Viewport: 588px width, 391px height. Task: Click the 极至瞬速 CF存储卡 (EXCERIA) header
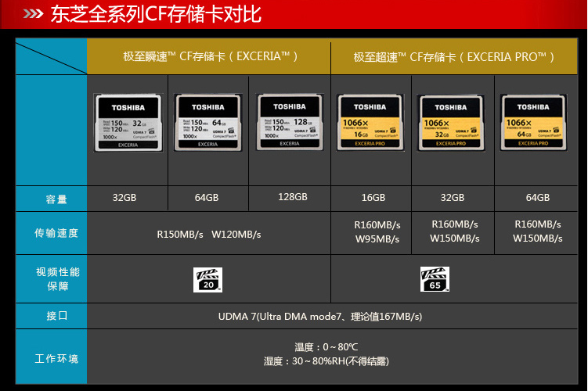(211, 56)
